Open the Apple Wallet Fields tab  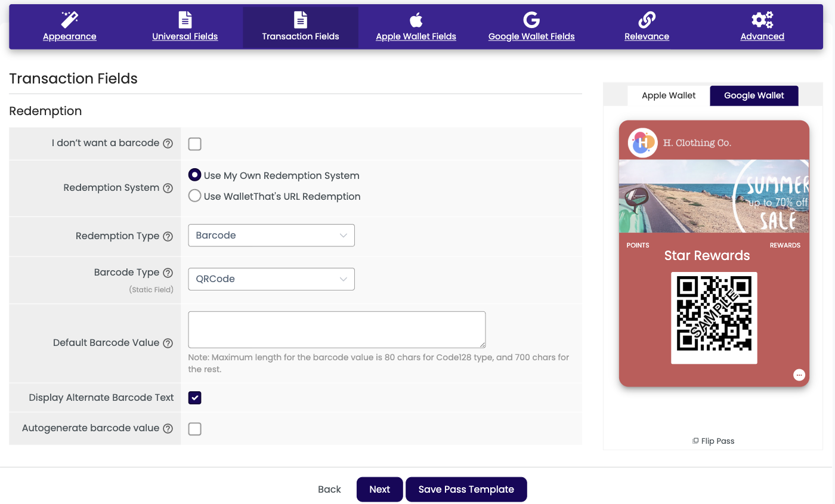tap(416, 36)
